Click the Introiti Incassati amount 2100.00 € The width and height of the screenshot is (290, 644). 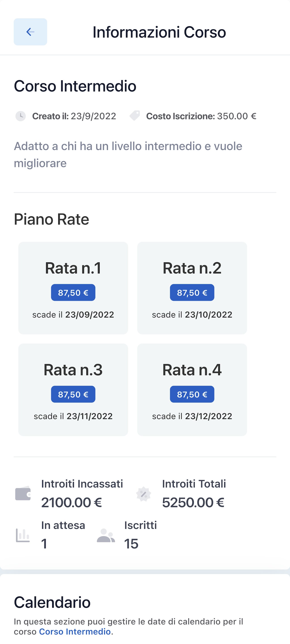tap(72, 502)
